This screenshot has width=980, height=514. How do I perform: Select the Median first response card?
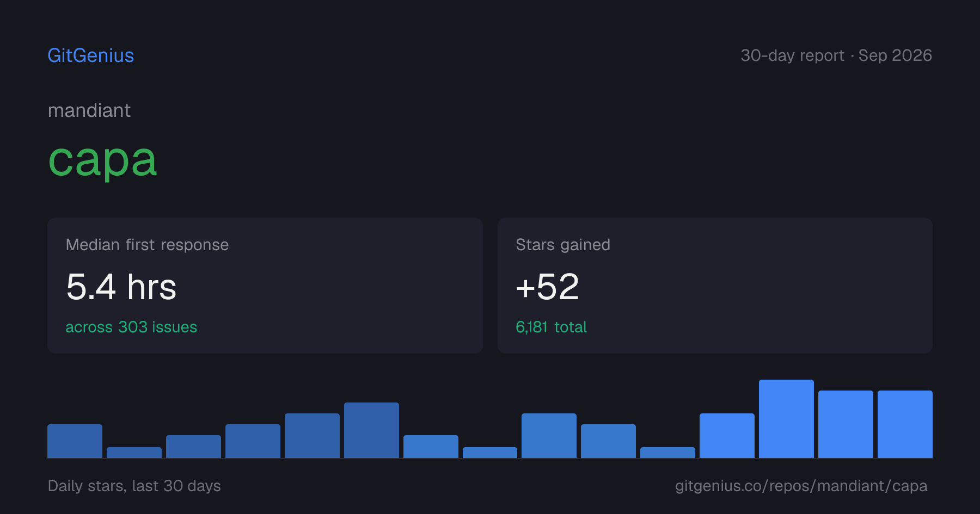[265, 286]
